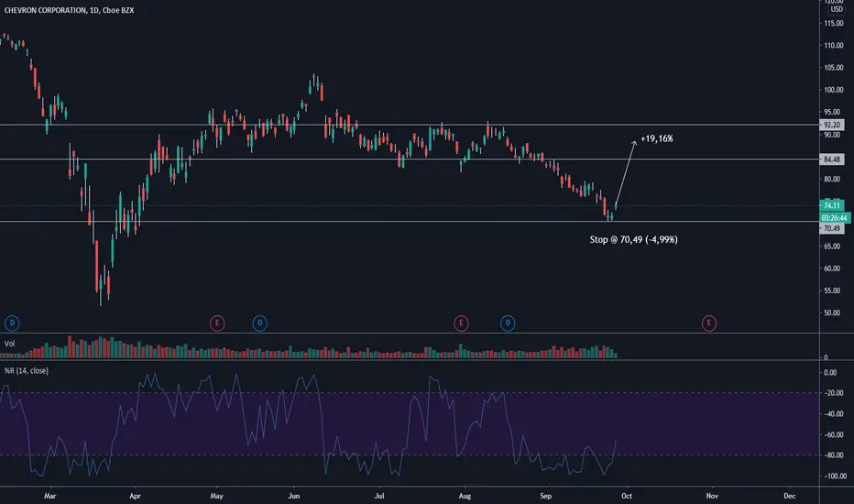Click the Jun label on time axis

click(x=293, y=496)
